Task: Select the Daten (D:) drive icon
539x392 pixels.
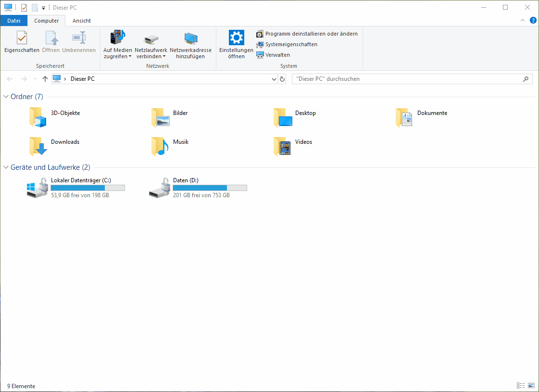Action: point(160,188)
